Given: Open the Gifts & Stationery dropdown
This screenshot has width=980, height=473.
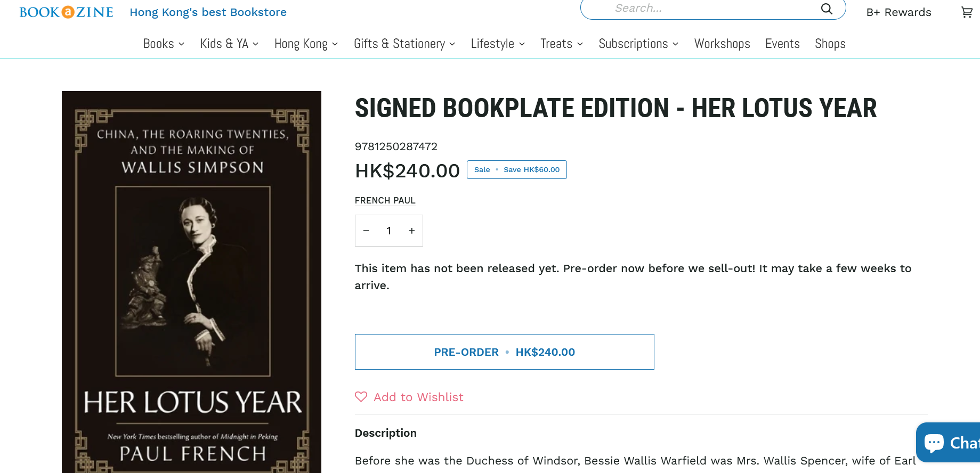Looking at the screenshot, I should (x=404, y=44).
